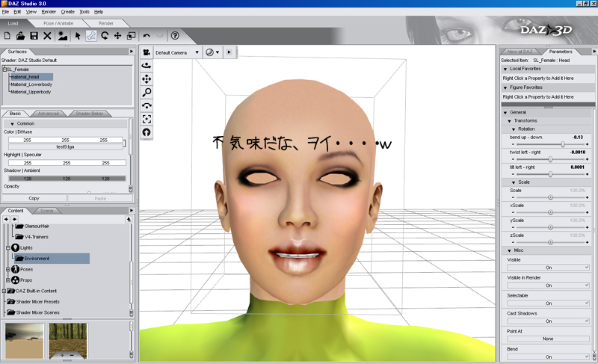Click the viewport bank/roll camera control

(x=147, y=105)
